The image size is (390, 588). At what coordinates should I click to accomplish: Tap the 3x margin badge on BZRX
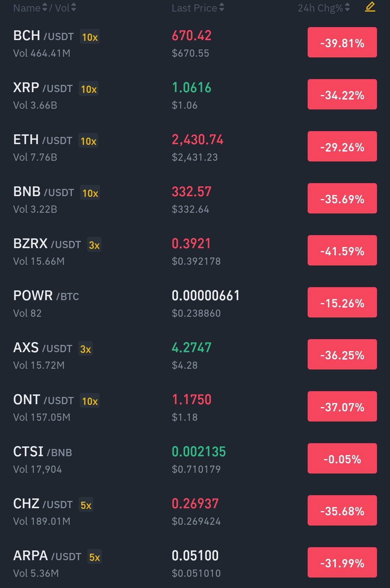[94, 245]
